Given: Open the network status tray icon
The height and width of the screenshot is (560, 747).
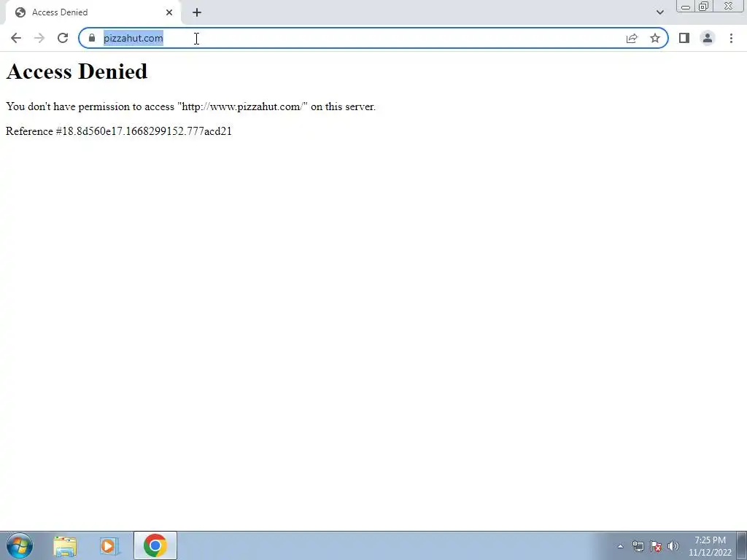Looking at the screenshot, I should pos(638,546).
